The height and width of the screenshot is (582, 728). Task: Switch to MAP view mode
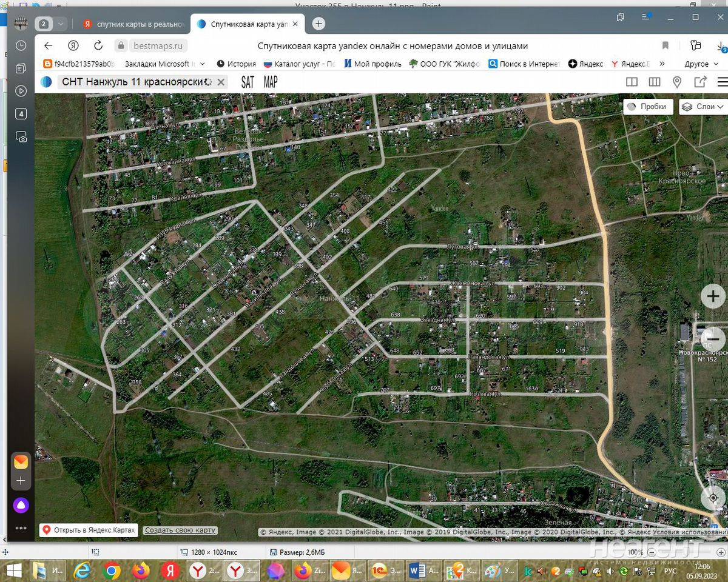pyautogui.click(x=270, y=82)
